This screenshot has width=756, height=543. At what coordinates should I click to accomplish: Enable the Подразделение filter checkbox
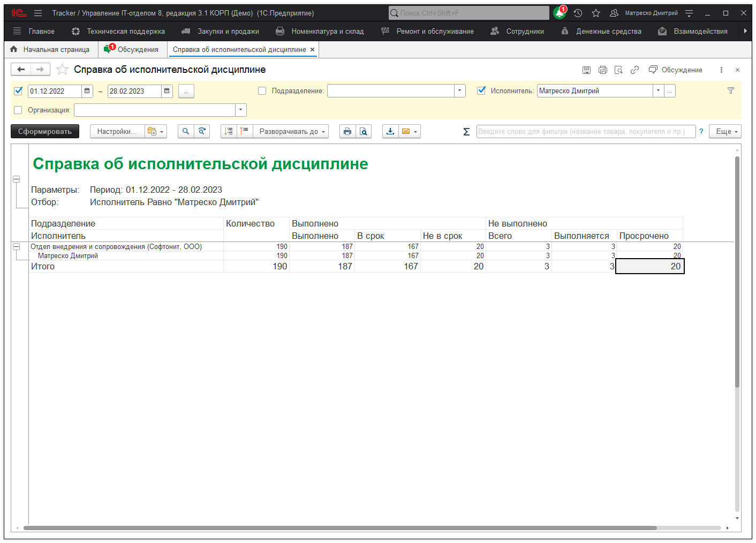pos(262,90)
